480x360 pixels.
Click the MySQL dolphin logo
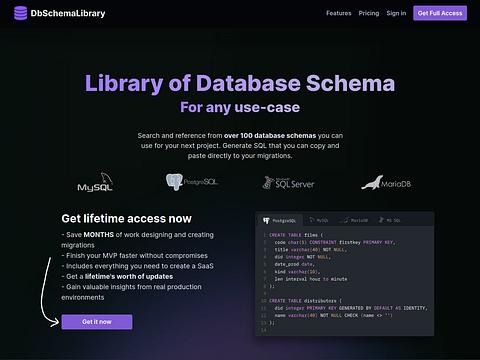[x=95, y=182]
